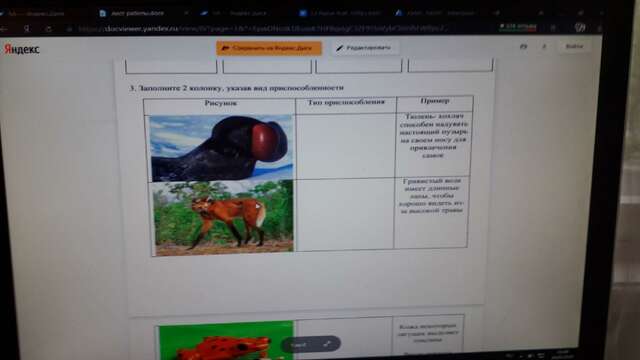Open the help question mark icon
The image size is (640, 360).
click(544, 47)
